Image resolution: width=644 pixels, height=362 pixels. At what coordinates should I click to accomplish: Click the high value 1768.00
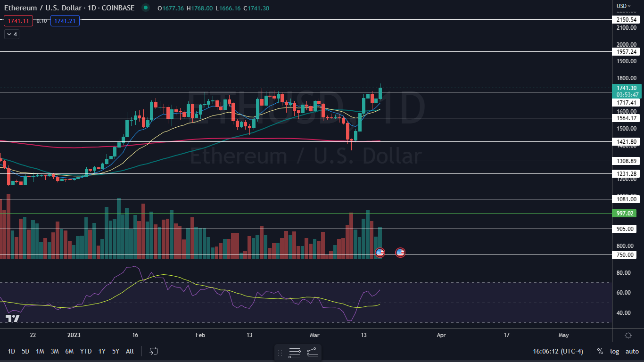[x=202, y=8]
